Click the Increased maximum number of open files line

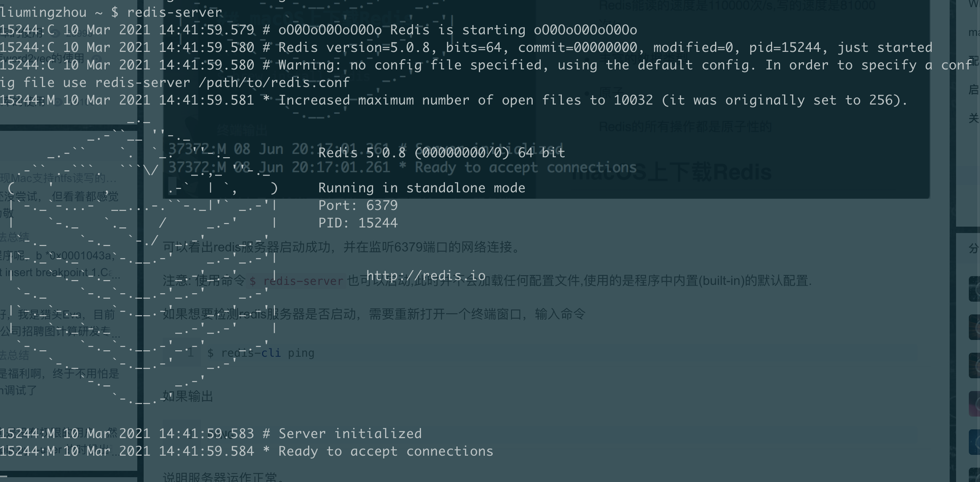[x=454, y=100]
